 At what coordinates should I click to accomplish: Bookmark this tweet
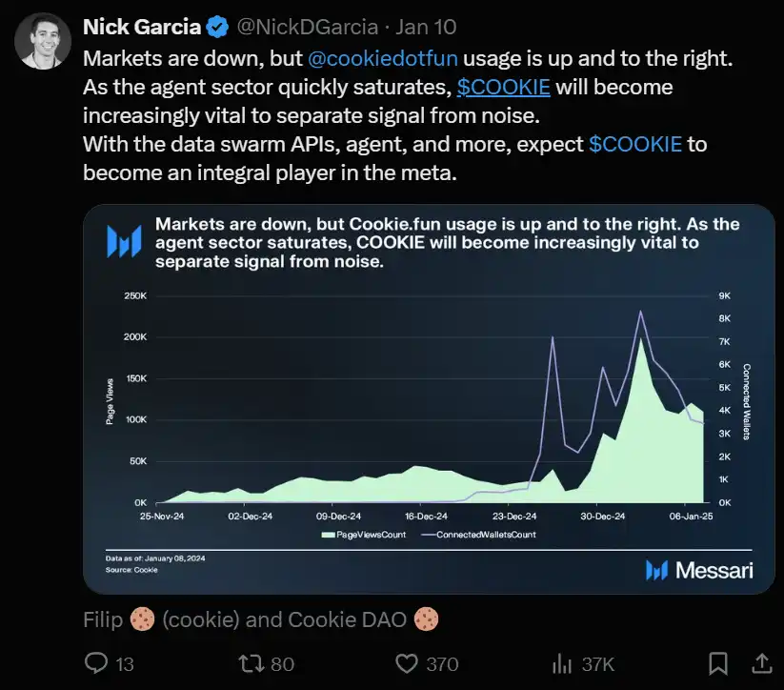click(719, 663)
